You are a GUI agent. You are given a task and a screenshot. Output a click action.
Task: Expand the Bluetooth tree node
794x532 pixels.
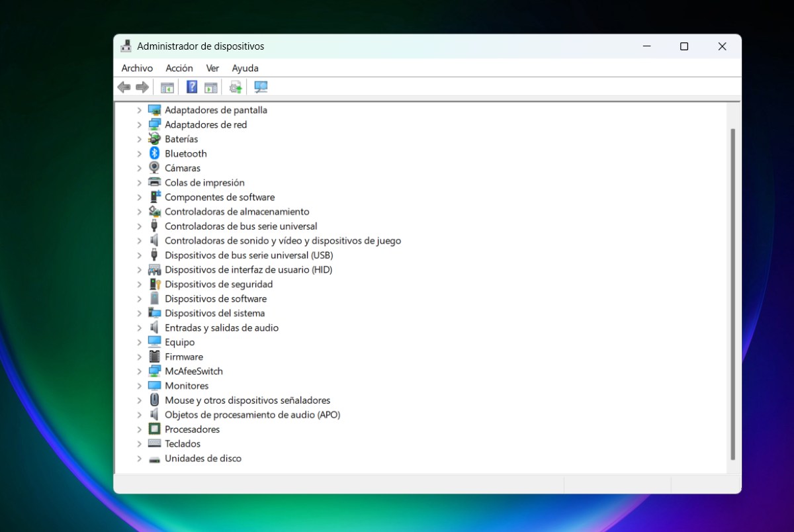[x=139, y=154]
